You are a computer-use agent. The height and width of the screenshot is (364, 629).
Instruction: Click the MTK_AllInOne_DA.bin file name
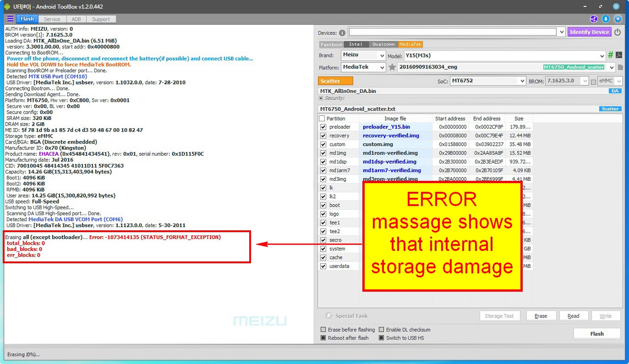point(348,91)
